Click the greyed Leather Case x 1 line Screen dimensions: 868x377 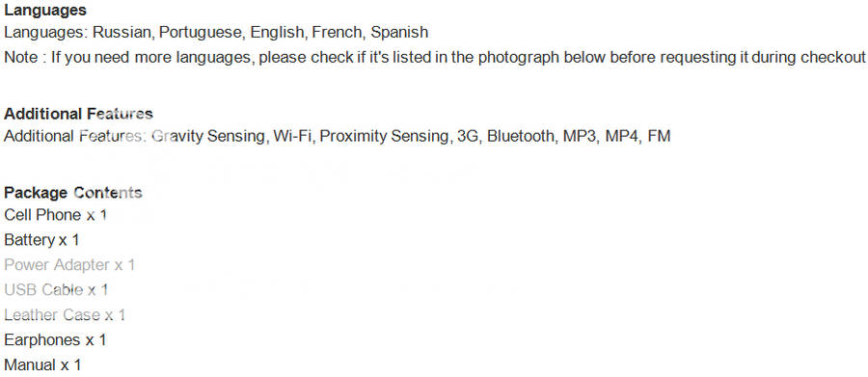tap(65, 315)
